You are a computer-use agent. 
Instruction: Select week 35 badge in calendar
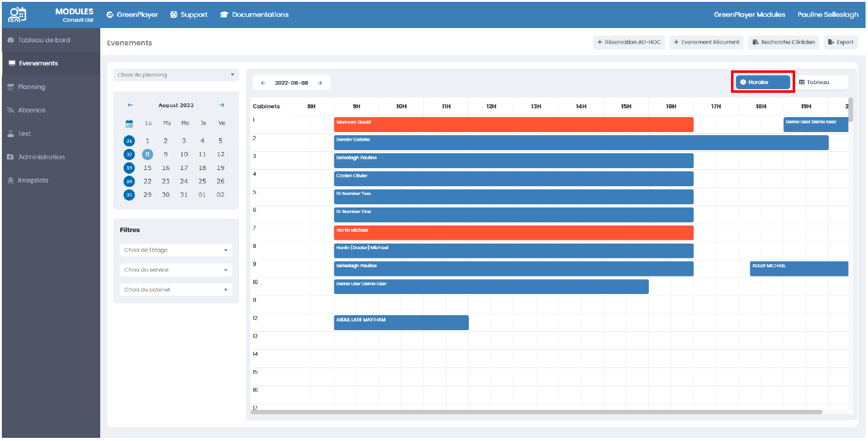130,195
